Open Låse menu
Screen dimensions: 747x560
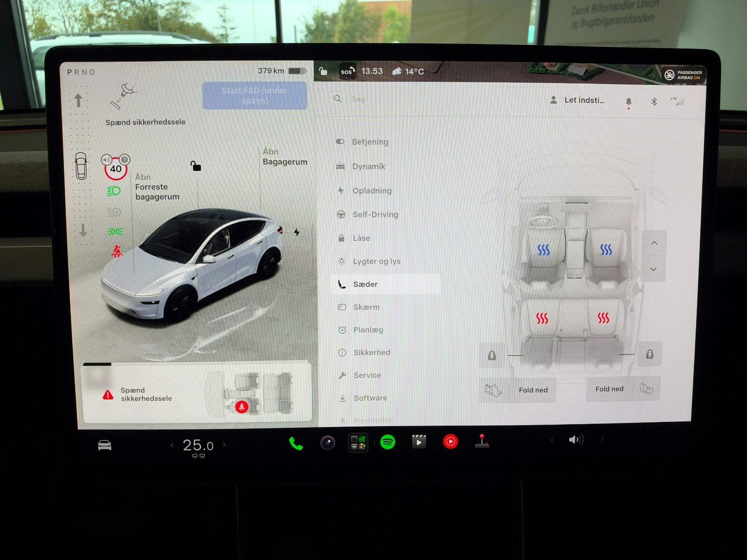[353, 238]
